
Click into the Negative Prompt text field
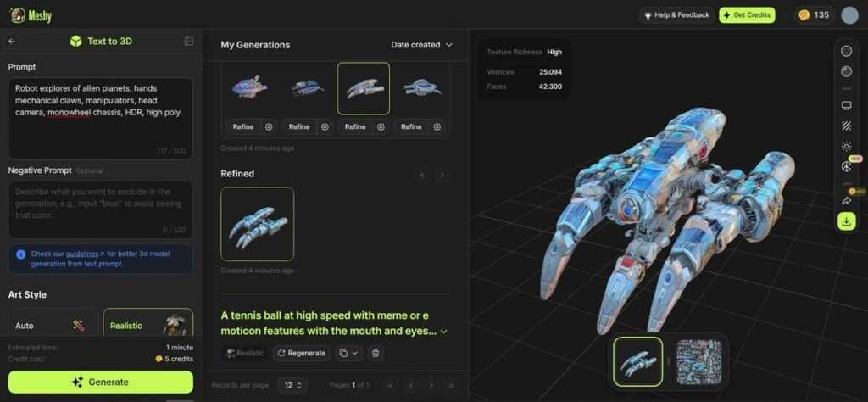101,209
